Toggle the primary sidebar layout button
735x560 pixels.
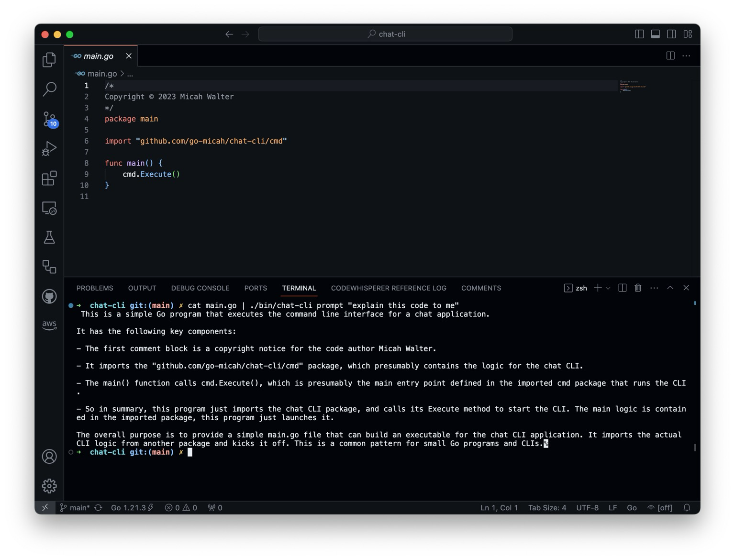click(639, 34)
